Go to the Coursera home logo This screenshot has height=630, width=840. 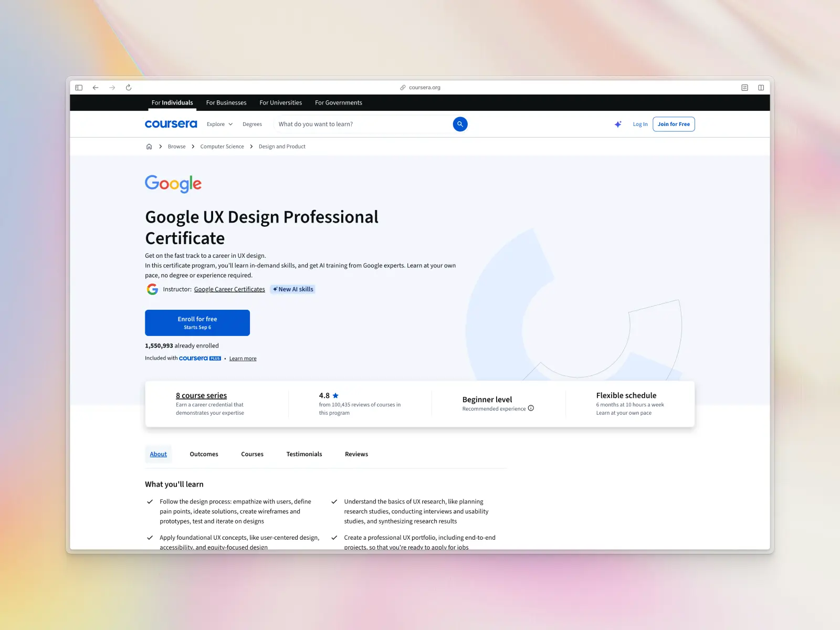click(x=171, y=124)
